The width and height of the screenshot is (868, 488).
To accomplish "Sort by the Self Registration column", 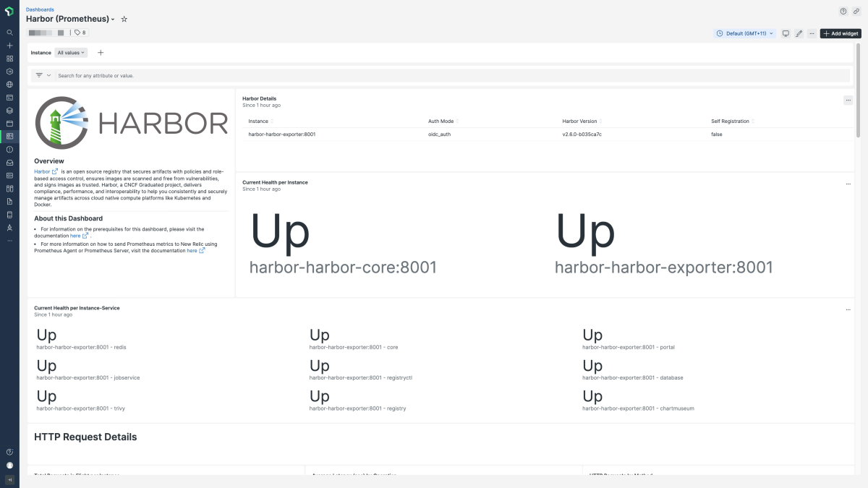I will click(x=733, y=121).
